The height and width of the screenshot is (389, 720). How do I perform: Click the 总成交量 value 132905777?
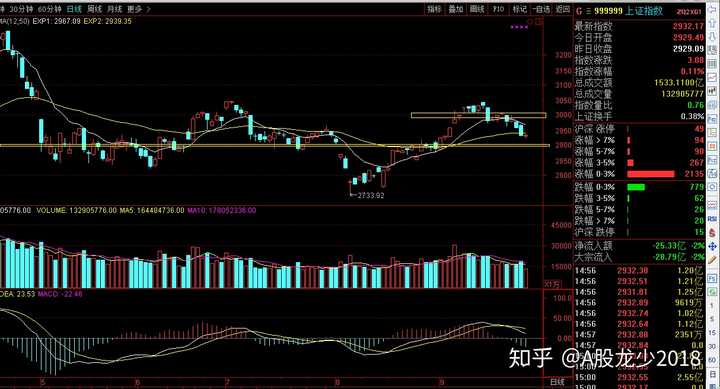point(682,94)
